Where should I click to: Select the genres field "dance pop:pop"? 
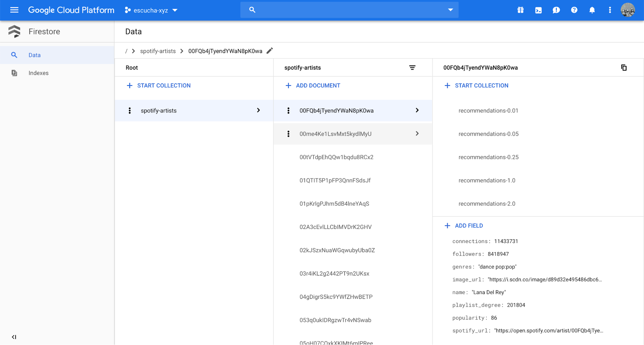point(497,267)
